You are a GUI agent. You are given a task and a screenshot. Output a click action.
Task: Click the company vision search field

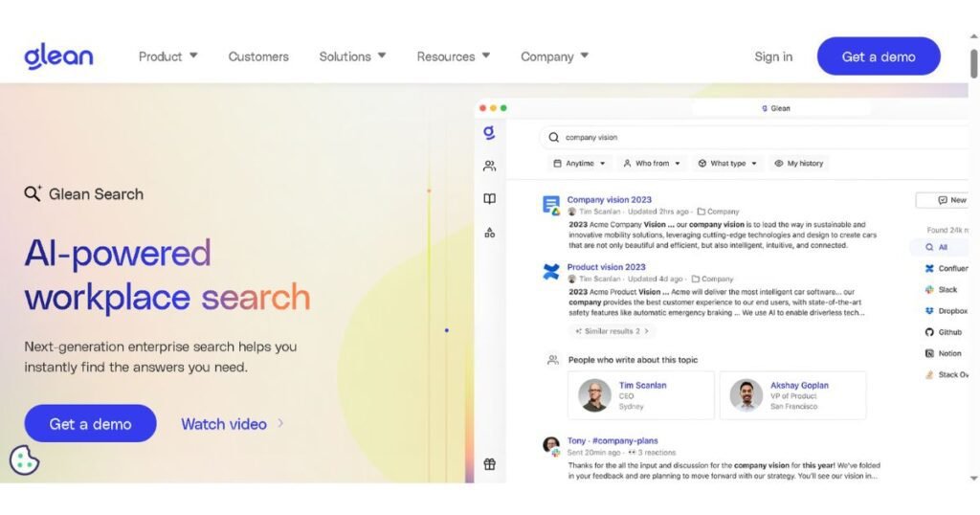756,137
